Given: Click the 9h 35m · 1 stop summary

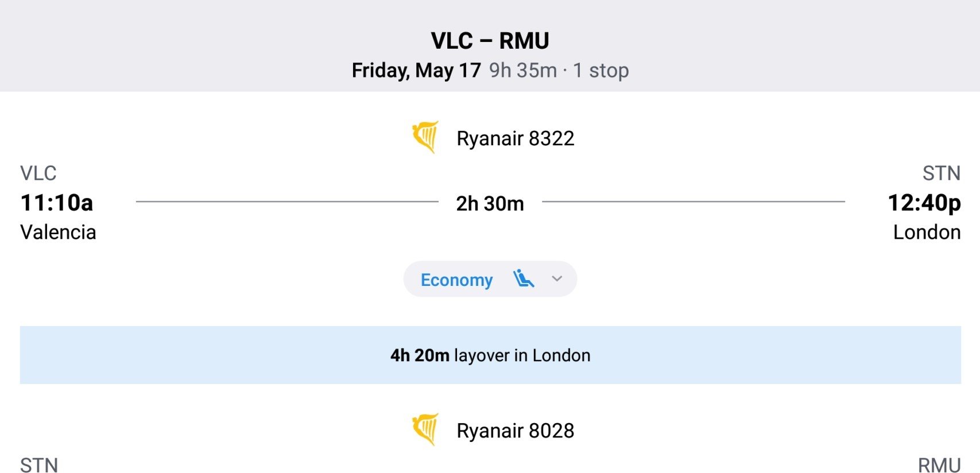Looking at the screenshot, I should [559, 71].
